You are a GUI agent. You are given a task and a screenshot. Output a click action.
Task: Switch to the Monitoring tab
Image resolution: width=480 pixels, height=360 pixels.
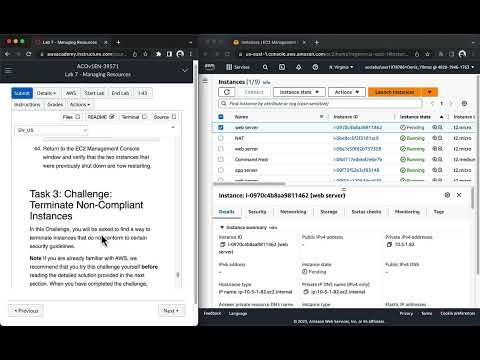407,212
